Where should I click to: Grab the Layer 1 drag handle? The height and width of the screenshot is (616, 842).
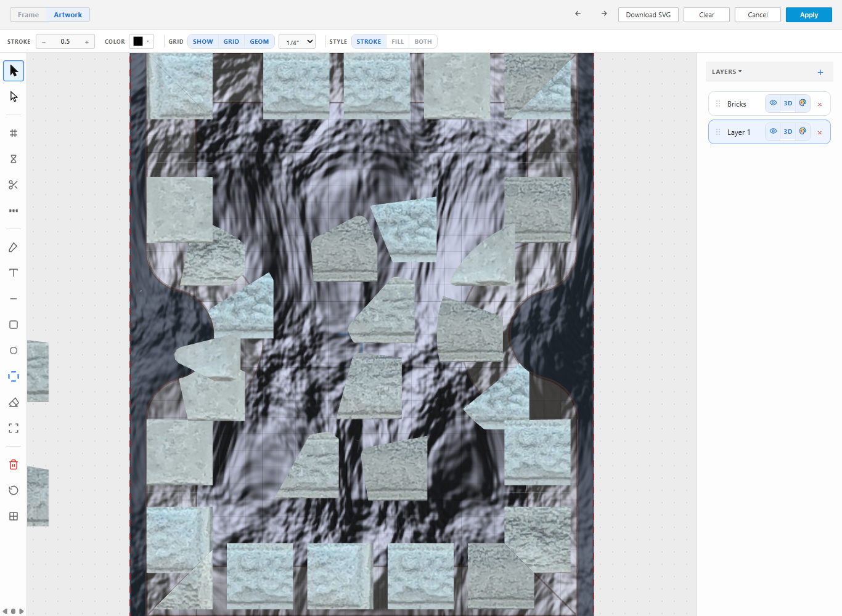718,132
